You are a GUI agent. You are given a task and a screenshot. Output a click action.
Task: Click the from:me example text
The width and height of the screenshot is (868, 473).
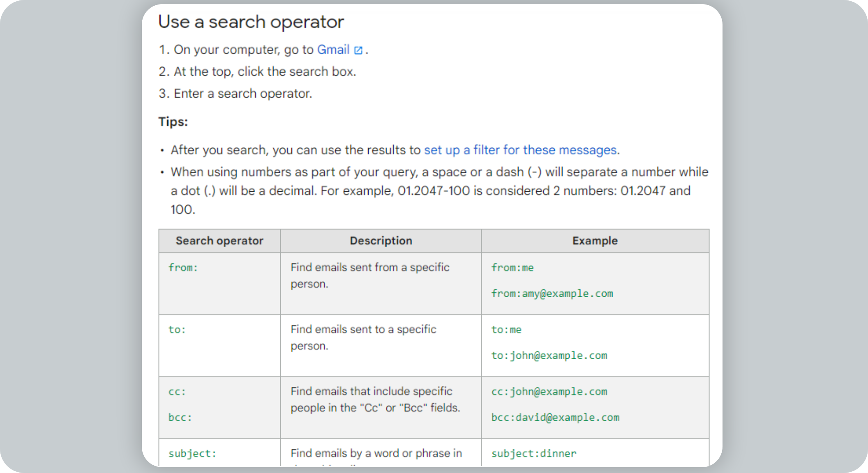click(512, 268)
